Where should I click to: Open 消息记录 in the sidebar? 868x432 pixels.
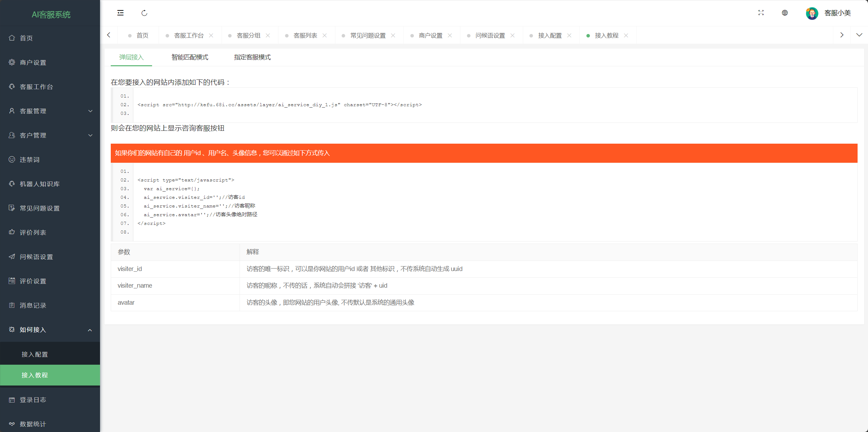[50, 305]
